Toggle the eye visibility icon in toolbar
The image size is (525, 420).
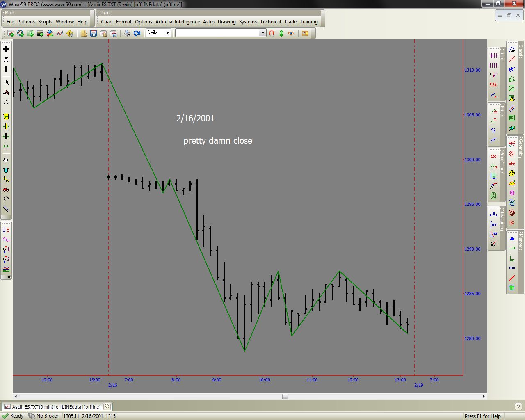(x=291, y=33)
